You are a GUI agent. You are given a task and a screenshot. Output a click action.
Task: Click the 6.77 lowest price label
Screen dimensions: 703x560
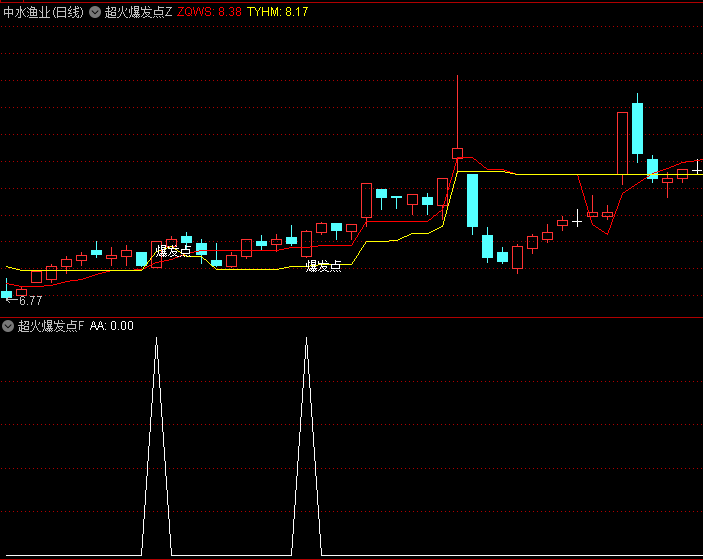(x=30, y=300)
